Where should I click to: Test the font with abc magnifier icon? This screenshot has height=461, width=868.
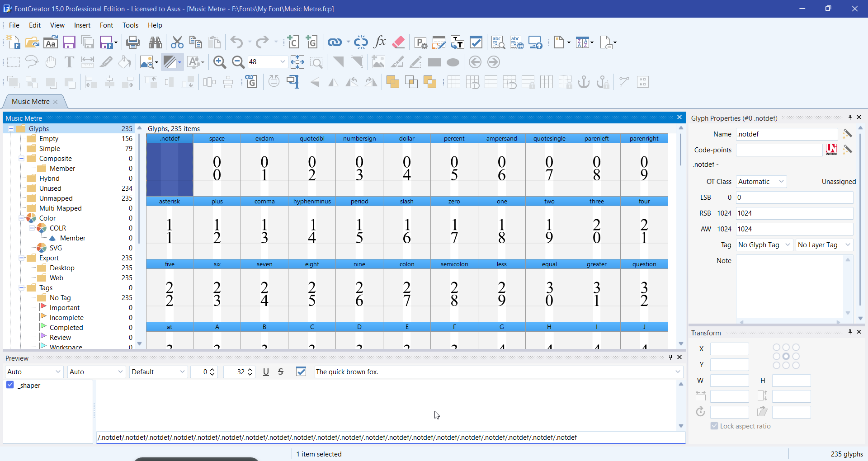(498, 42)
